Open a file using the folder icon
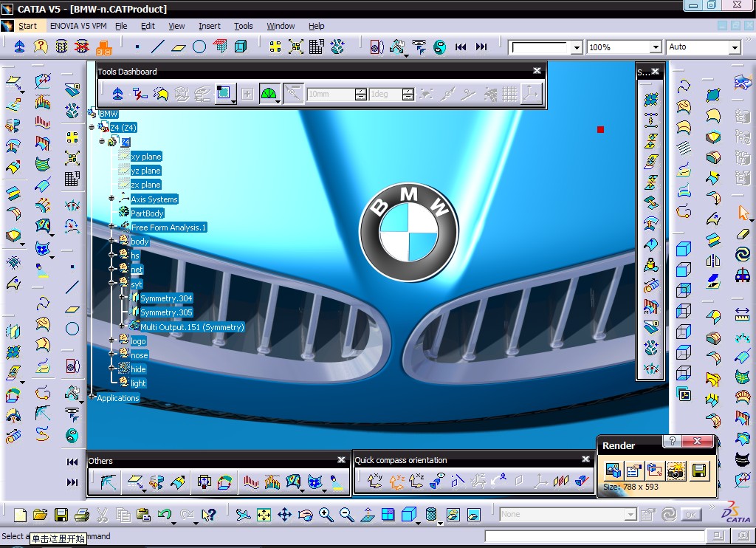756x548 pixels. [x=41, y=515]
